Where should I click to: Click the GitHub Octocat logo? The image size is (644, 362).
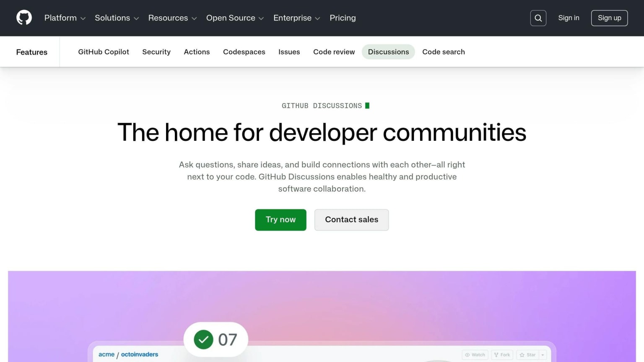point(24,18)
